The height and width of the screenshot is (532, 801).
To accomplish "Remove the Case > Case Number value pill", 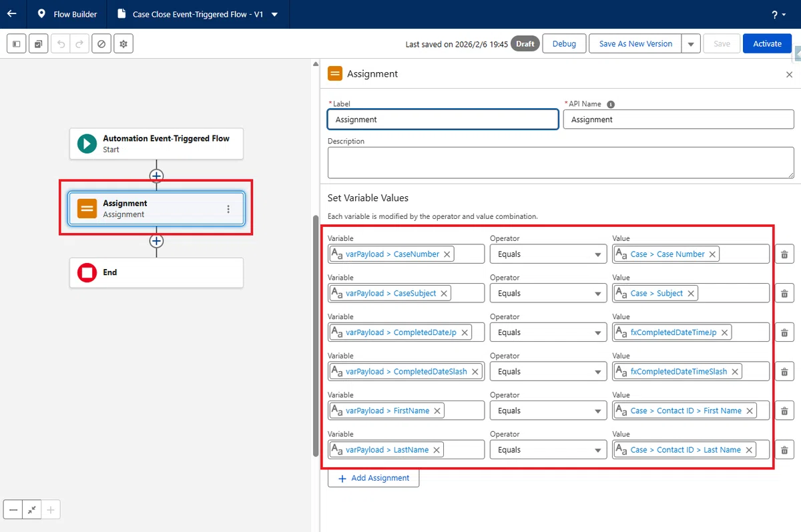I will click(x=712, y=254).
